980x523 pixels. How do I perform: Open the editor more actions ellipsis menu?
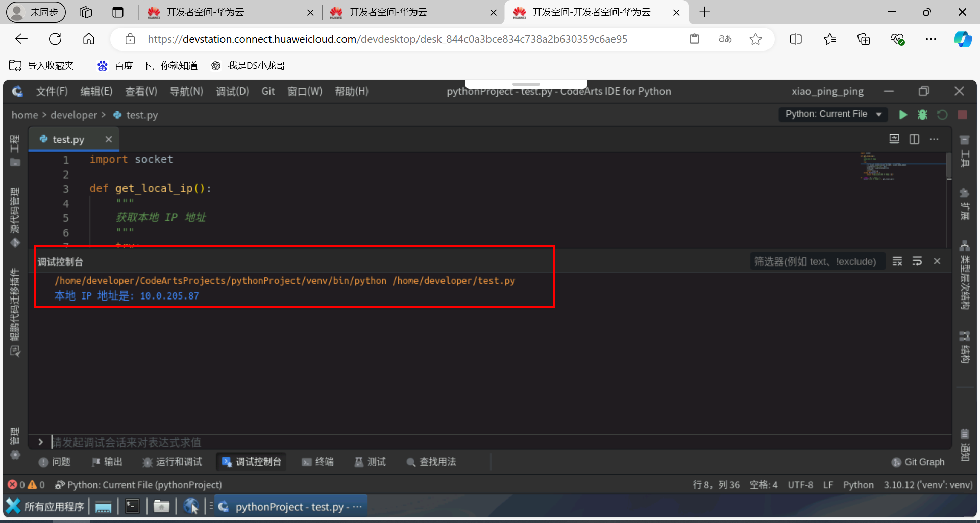click(x=935, y=139)
